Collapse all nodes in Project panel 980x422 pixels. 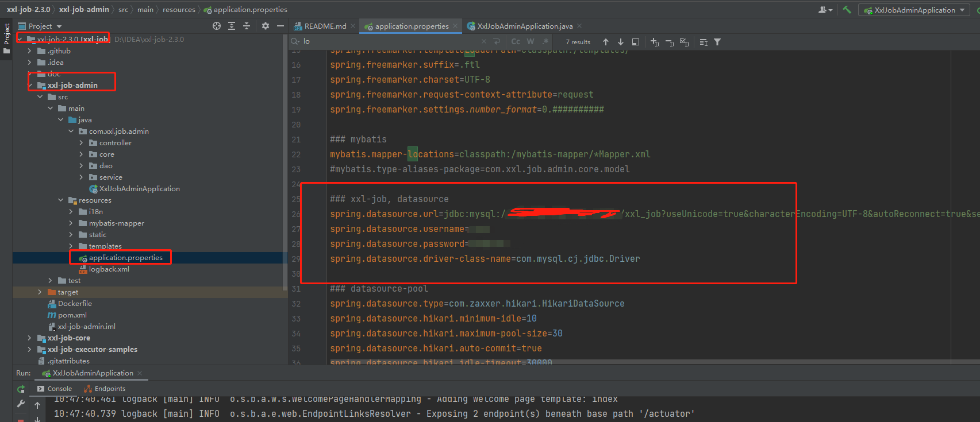coord(247,26)
